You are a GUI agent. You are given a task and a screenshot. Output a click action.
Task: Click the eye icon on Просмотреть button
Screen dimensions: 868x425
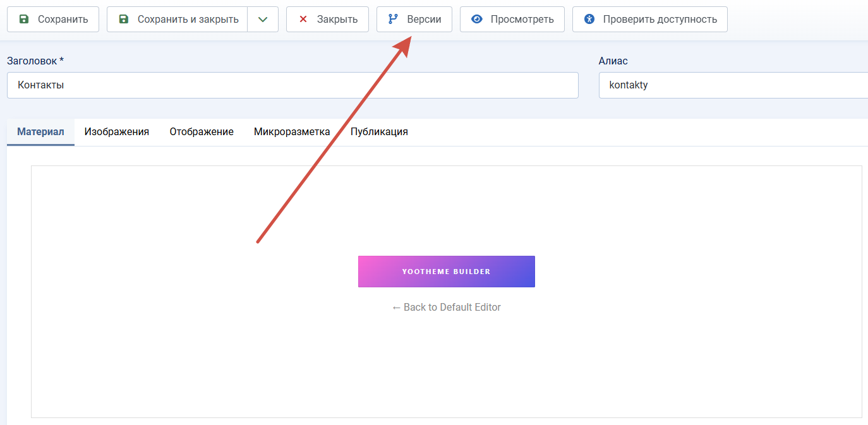[477, 19]
